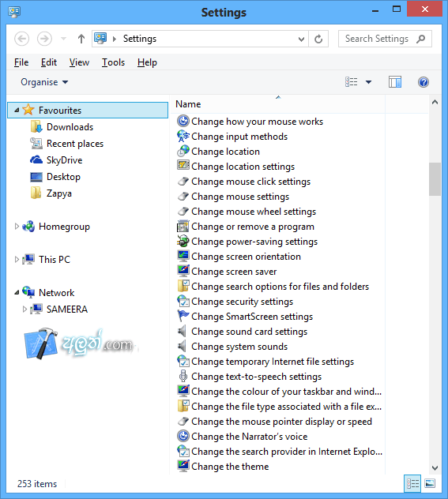The height and width of the screenshot is (499, 448).
Task: Click the folder icon beside Change search options
Action: coord(183,286)
